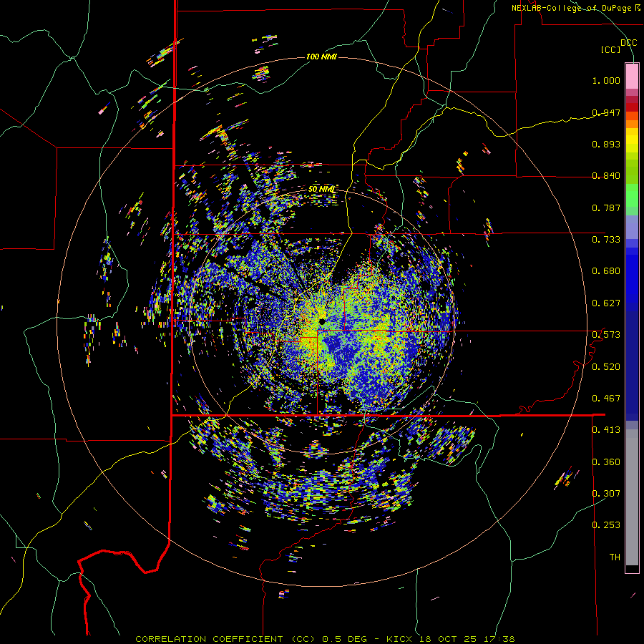Viewport: 644px width, 644px height.
Task: Click the Correlation Coefficient caption at bottom
Action: click(x=325, y=639)
